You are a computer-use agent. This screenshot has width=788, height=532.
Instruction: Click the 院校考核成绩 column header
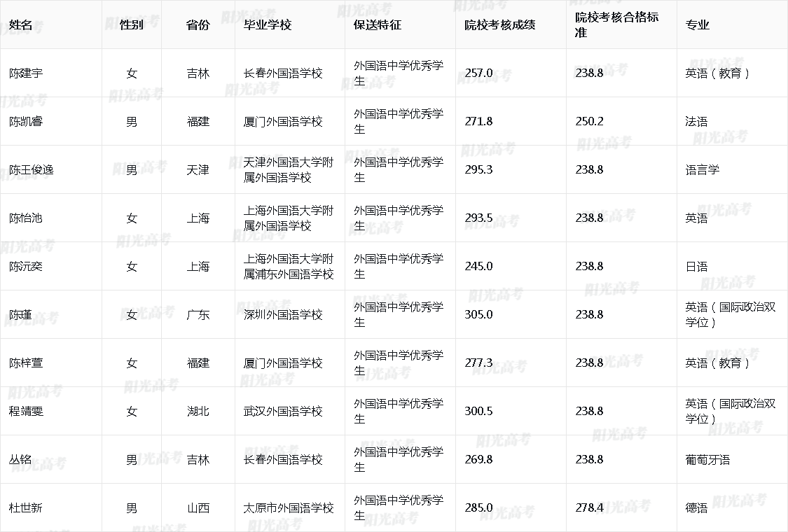click(x=500, y=24)
